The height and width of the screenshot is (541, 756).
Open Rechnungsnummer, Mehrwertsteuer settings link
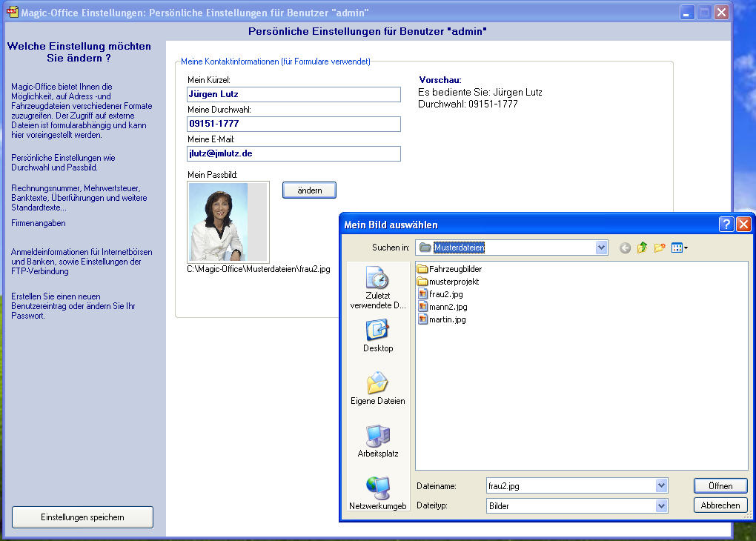click(x=79, y=198)
